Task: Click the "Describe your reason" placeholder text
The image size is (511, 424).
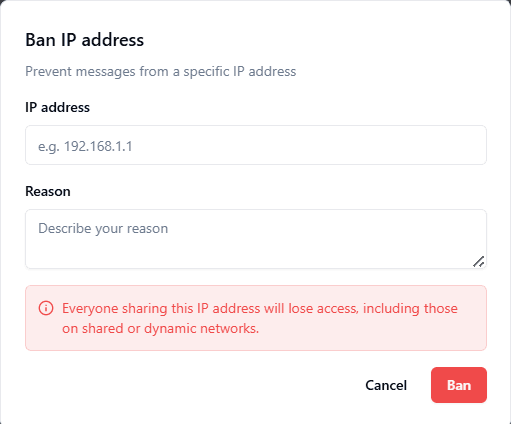Action: coord(103,229)
